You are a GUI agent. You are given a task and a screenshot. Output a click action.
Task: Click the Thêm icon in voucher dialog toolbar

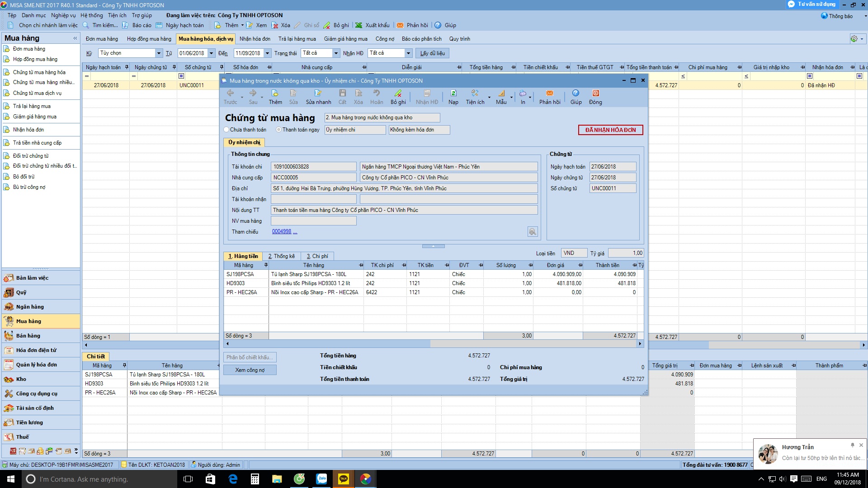[x=275, y=93]
